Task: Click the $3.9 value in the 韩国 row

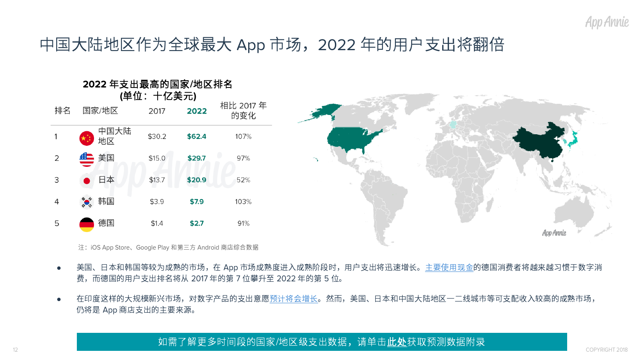Action: point(157,202)
